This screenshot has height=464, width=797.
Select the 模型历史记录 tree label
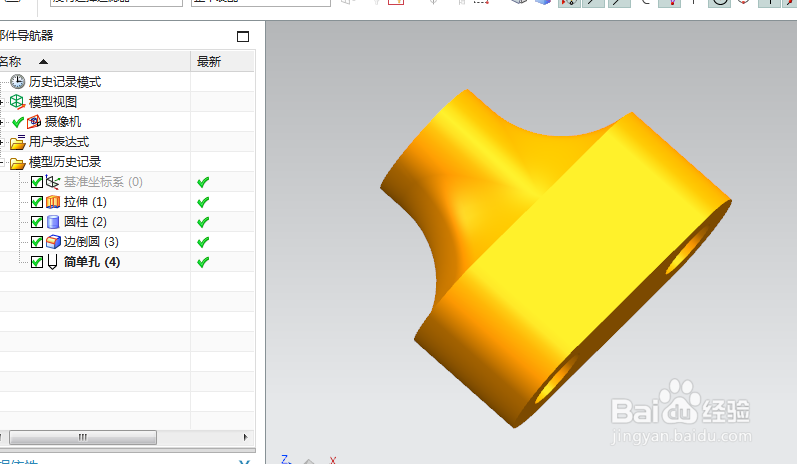65,162
